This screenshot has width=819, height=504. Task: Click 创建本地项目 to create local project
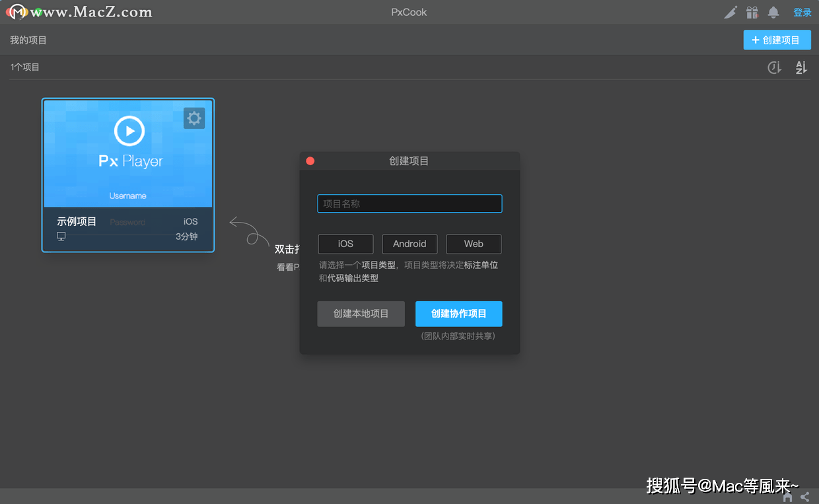point(361,314)
